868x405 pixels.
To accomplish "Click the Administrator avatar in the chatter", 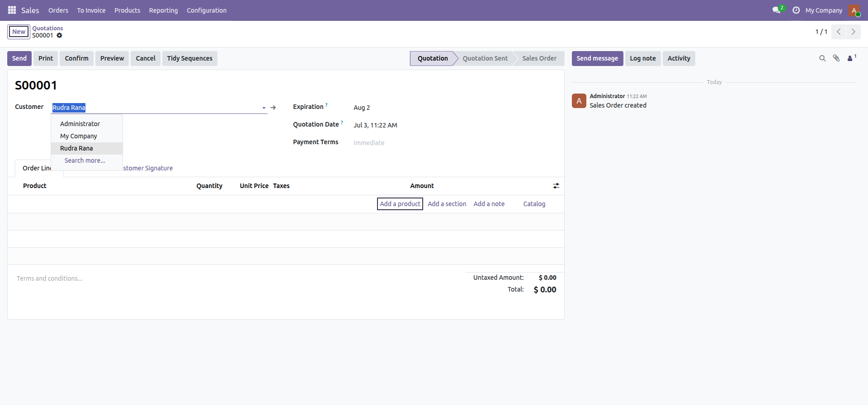I will pos(579,101).
